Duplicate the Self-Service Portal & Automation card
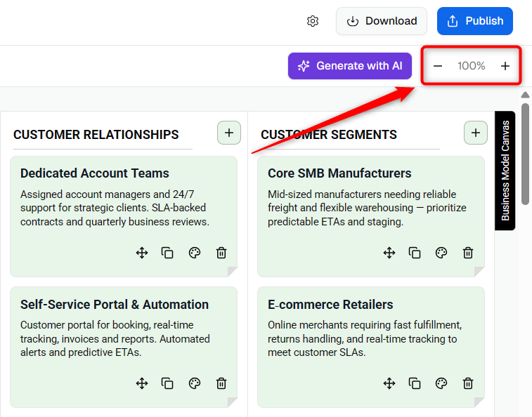The width and height of the screenshot is (532, 417). click(x=167, y=383)
